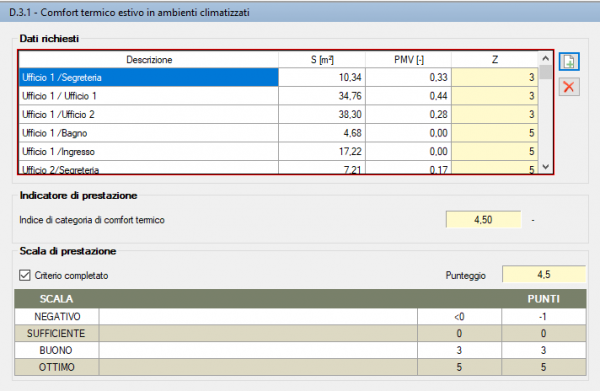Click the OTTIMO scale row label

(57, 367)
